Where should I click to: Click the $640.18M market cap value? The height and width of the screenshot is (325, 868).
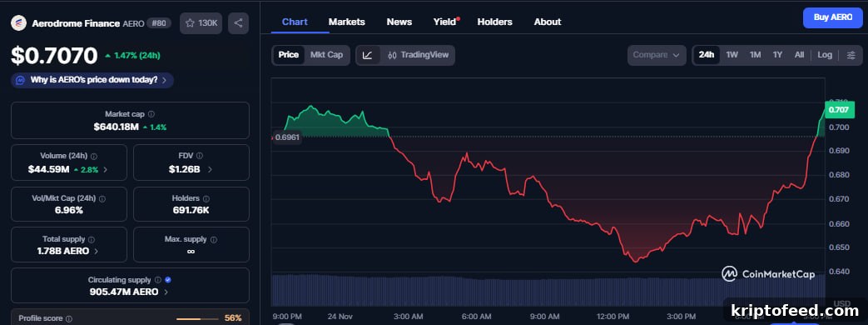coord(116,127)
